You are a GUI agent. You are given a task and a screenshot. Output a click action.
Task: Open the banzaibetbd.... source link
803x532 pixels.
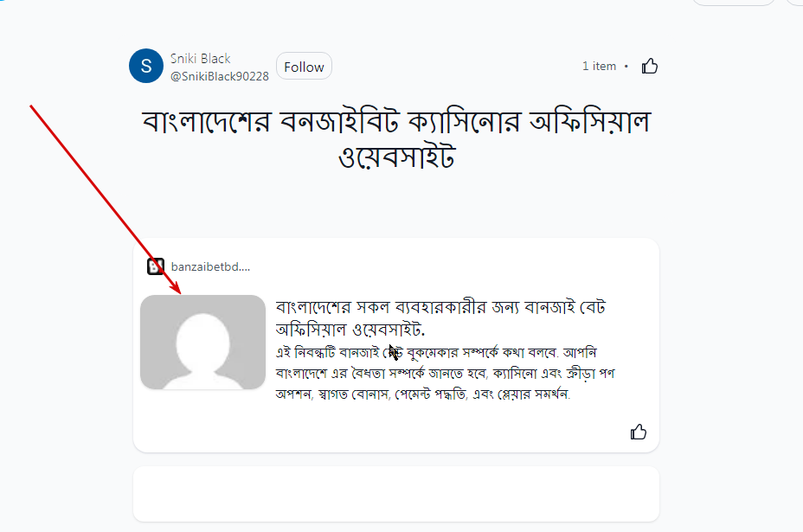coord(210,266)
